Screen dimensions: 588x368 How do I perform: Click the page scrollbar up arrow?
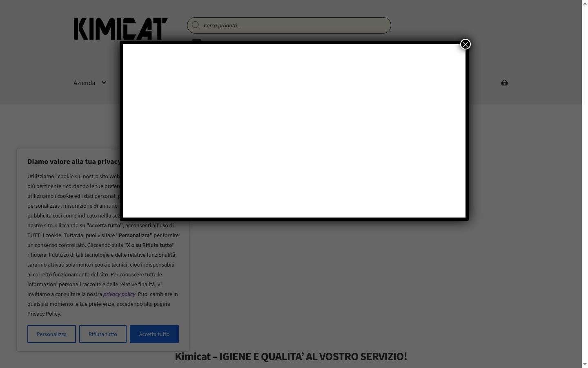point(585,3)
